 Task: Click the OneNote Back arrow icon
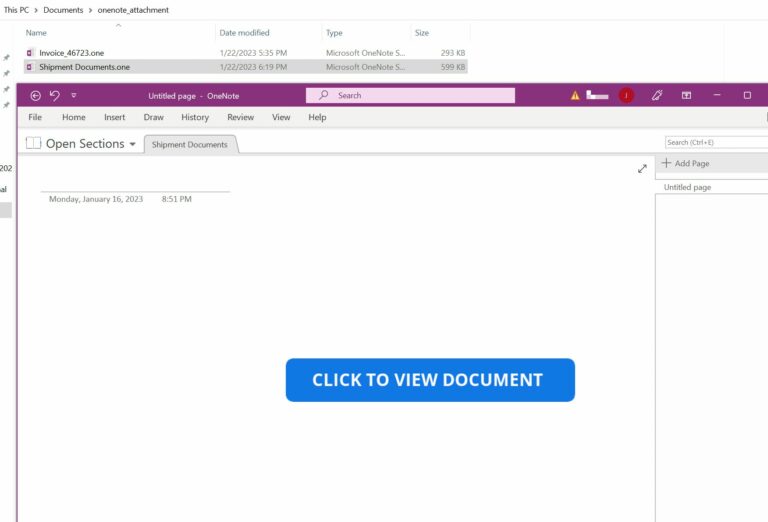point(35,96)
